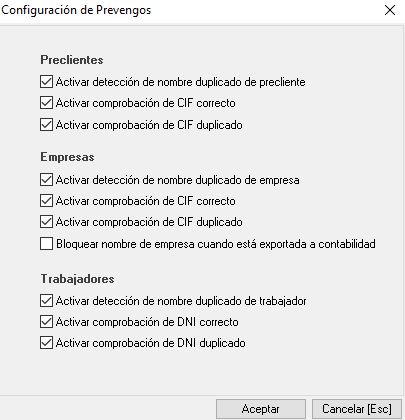The width and height of the screenshot is (405, 420).
Task: Toggle CIF correcto checkbox under Empresas
Action: [x=46, y=201]
